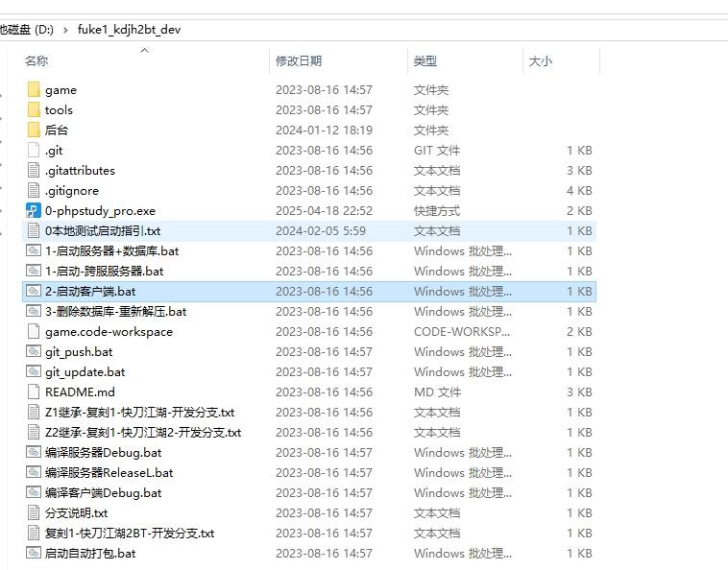Click the 后台 folder icon
This screenshot has width=728, height=570.
[34, 130]
